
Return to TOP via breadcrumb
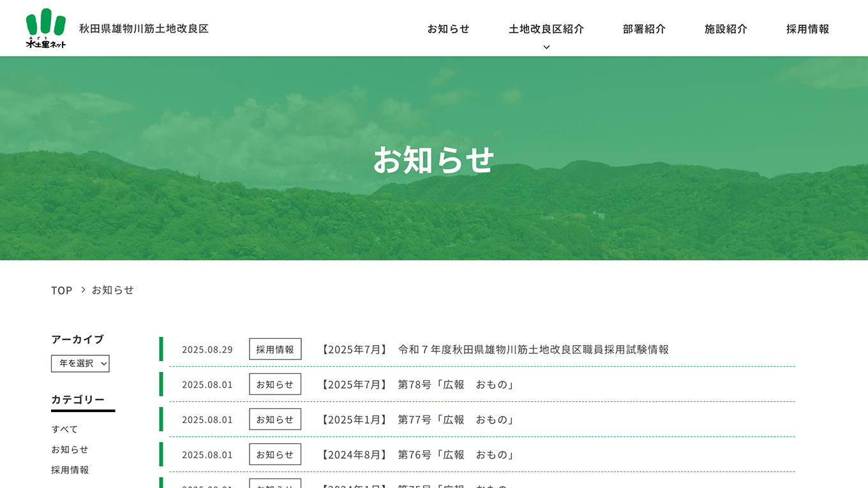click(62, 290)
